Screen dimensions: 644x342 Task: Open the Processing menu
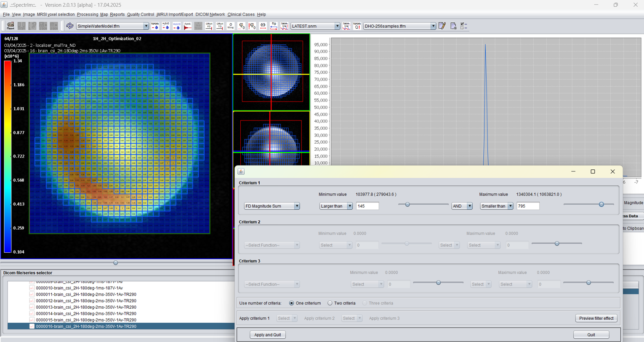(x=88, y=14)
